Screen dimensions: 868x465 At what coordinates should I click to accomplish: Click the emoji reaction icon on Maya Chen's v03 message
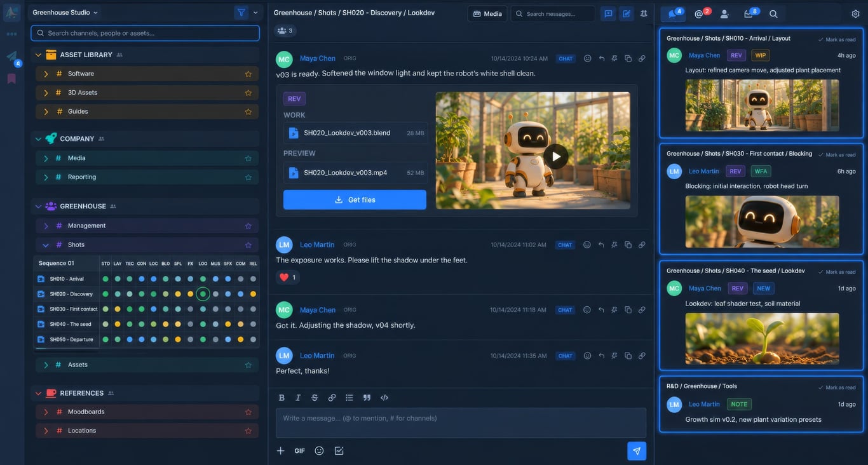[x=588, y=58]
